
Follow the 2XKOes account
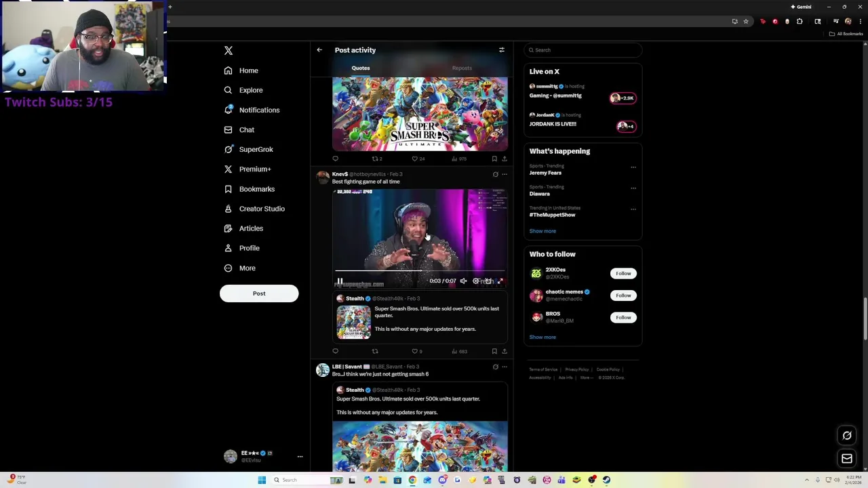[623, 273]
